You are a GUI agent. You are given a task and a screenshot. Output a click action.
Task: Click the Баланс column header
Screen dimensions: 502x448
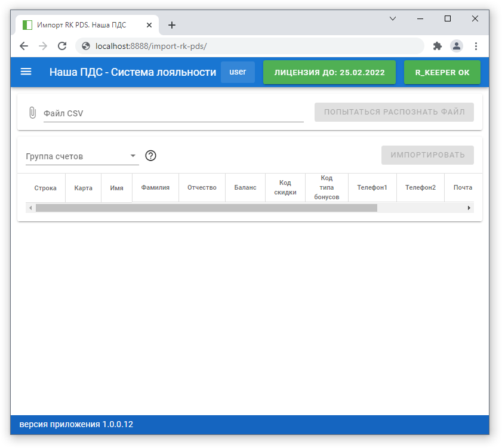click(x=245, y=187)
